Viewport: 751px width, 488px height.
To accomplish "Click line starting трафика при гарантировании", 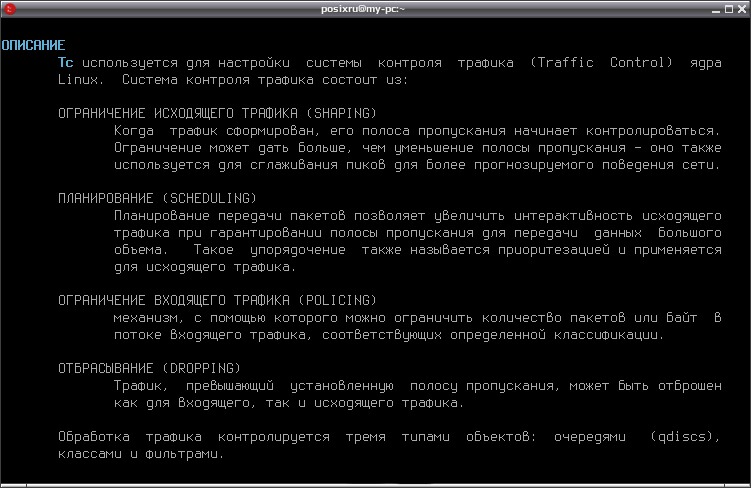I will 417,233.
